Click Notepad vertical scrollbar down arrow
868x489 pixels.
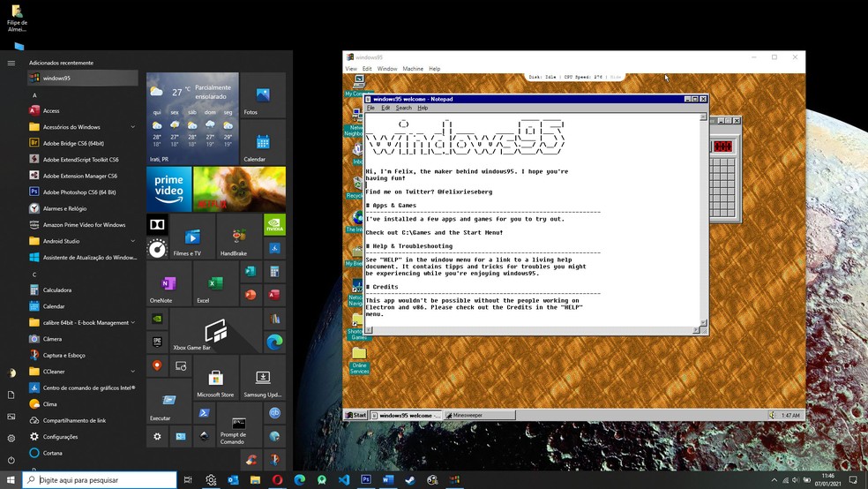click(704, 322)
